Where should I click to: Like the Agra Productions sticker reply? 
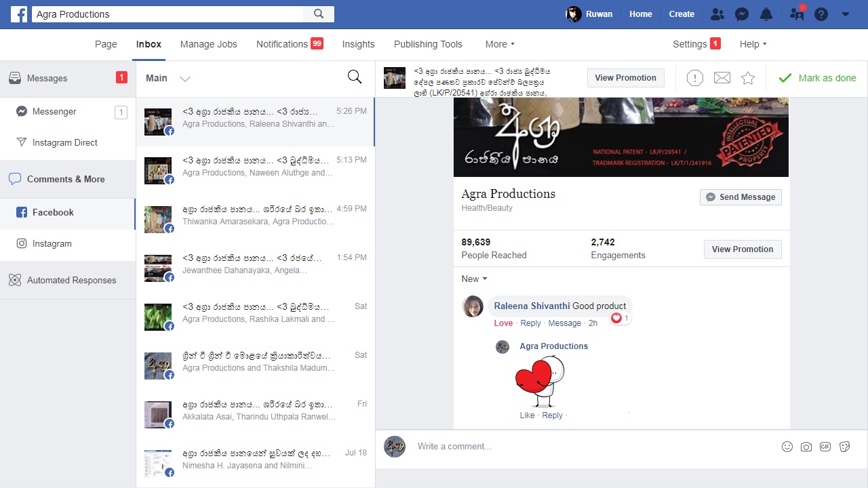[x=527, y=415]
